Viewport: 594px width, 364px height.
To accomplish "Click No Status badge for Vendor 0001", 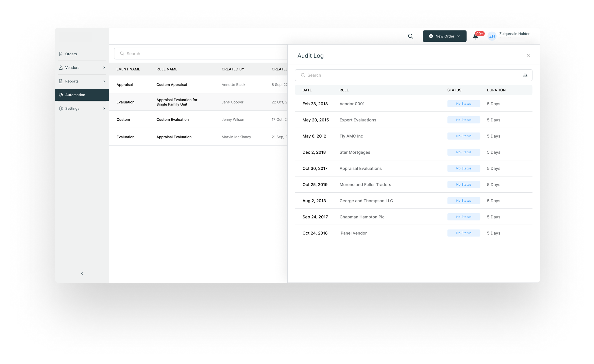I will 464,104.
